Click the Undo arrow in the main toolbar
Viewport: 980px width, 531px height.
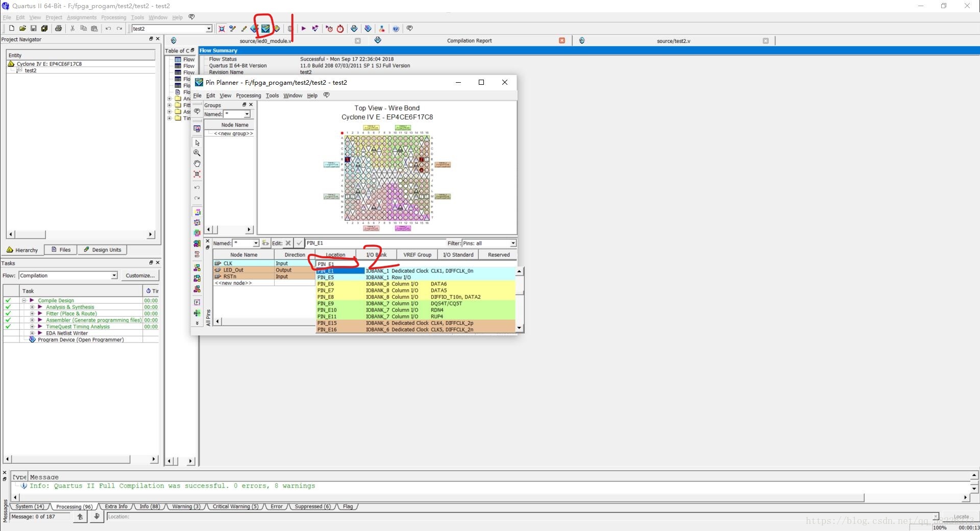[x=108, y=29]
